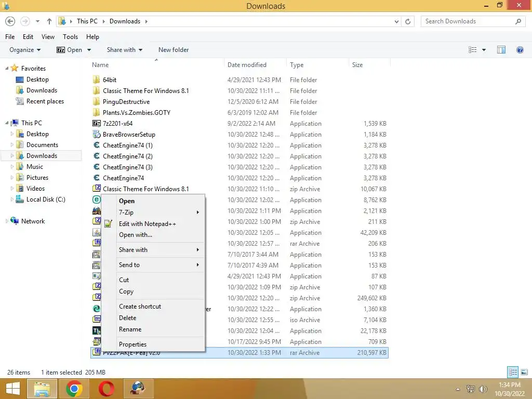Toggle the preview pane icon

[501, 50]
